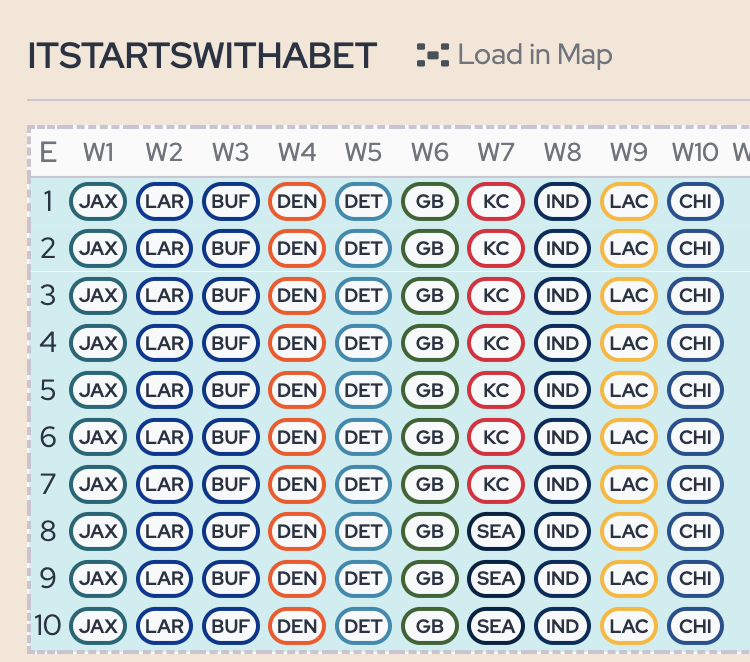Click the W7 column header

(496, 153)
